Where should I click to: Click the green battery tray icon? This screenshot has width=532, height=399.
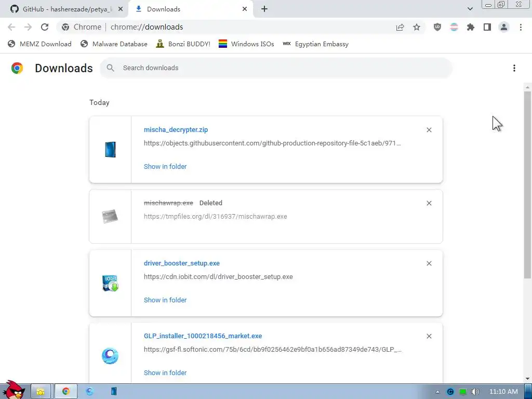[x=463, y=392]
